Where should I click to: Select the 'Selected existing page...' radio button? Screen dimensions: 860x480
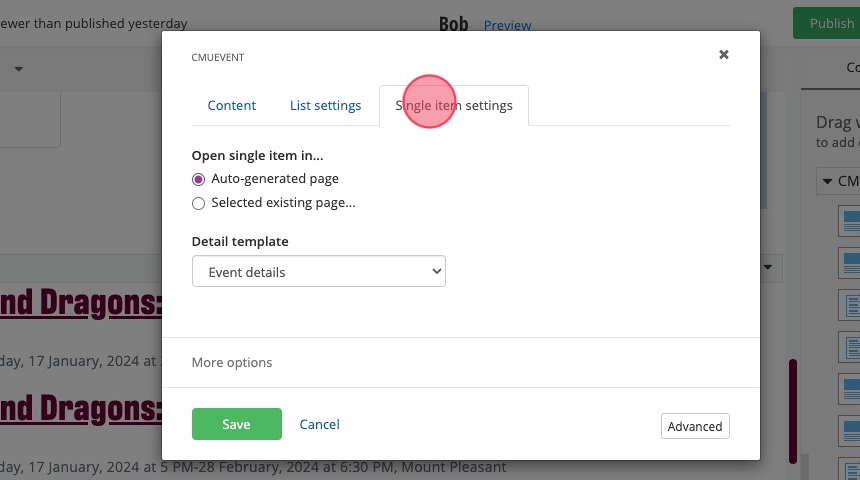pyautogui.click(x=198, y=203)
